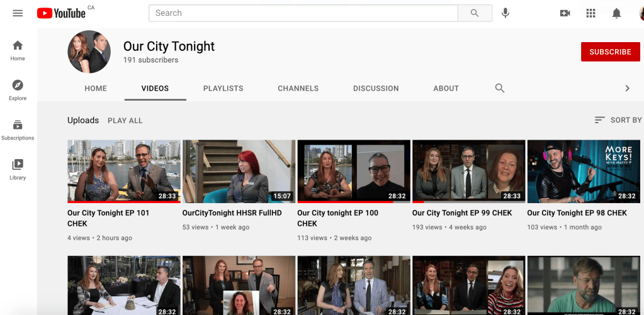Click '103 views • 1 month ago' text
Screen dimensions: 644x315
click(x=564, y=227)
